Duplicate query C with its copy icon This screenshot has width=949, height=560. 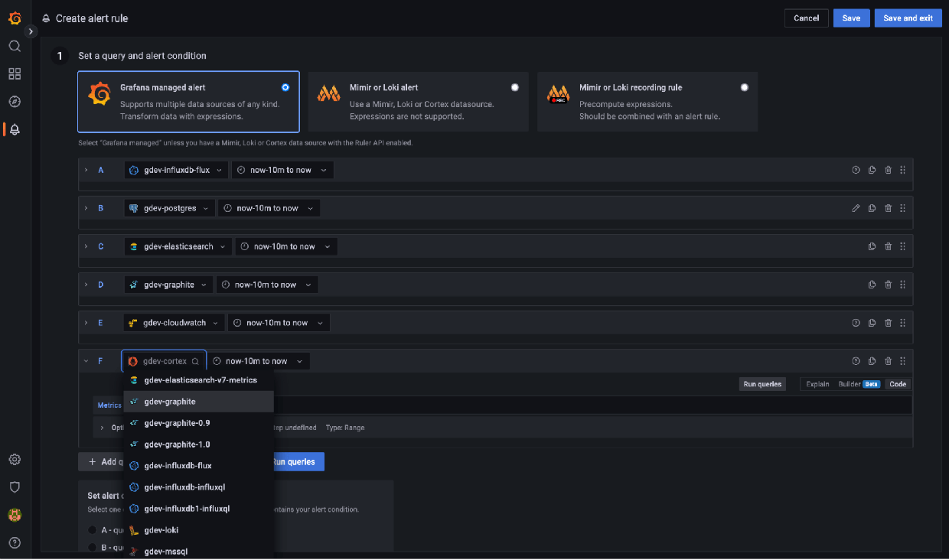pos(872,246)
